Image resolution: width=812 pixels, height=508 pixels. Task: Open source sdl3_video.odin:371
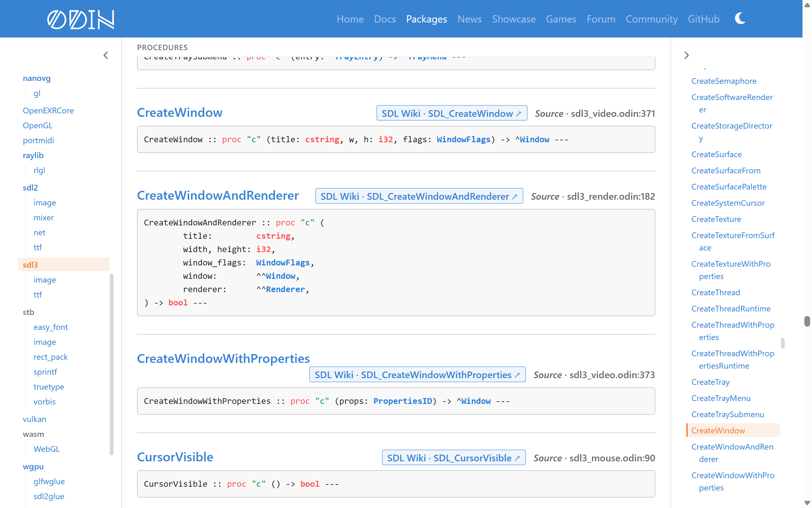point(613,113)
